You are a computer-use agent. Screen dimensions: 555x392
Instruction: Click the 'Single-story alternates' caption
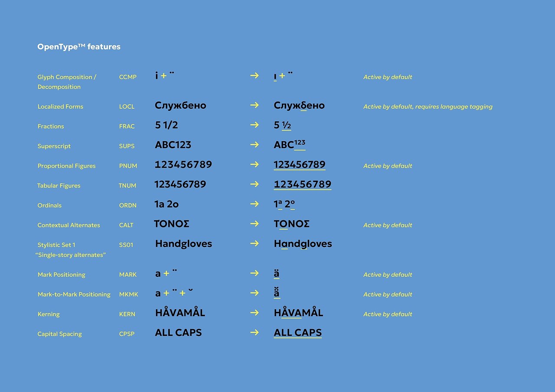pos(71,255)
